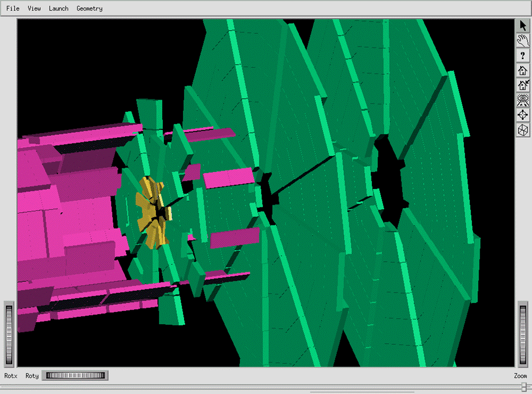The height and width of the screenshot is (394, 532).
Task: Open the View menu
Action: tap(34, 8)
